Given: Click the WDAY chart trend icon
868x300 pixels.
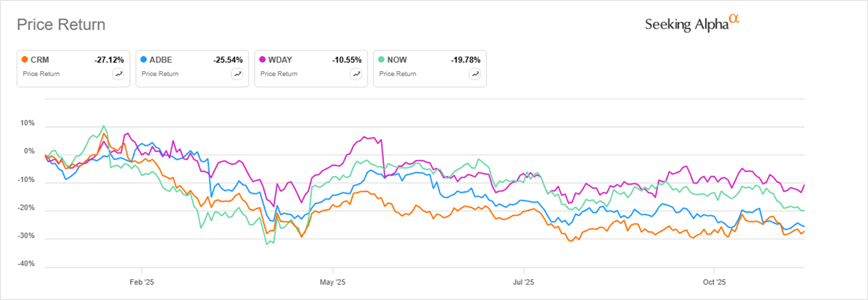Looking at the screenshot, I should [x=356, y=73].
